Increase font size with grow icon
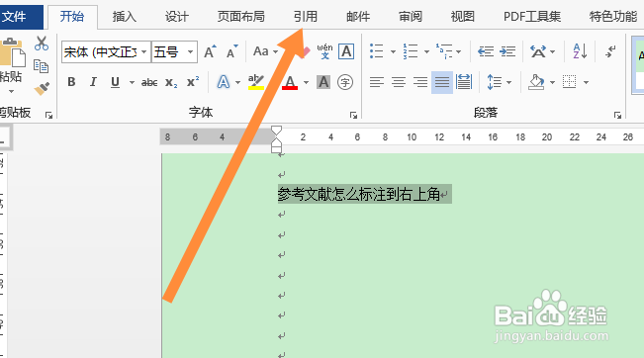 coord(210,51)
